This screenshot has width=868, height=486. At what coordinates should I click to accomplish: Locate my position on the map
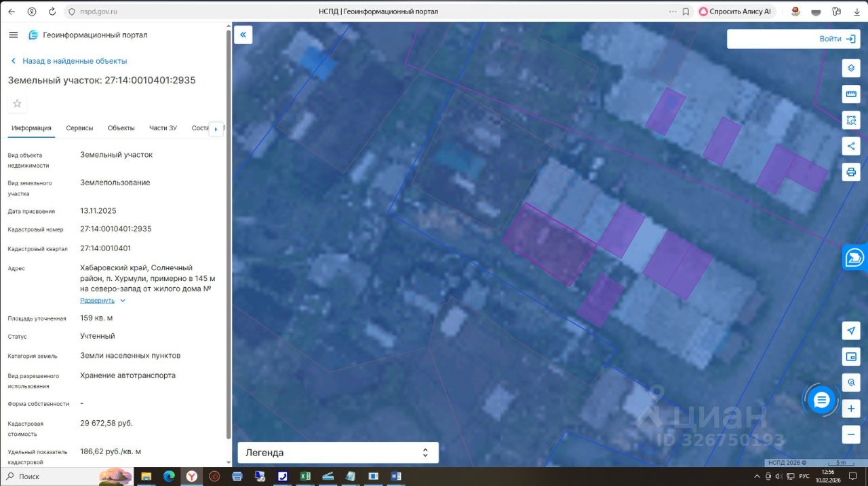pyautogui.click(x=851, y=331)
